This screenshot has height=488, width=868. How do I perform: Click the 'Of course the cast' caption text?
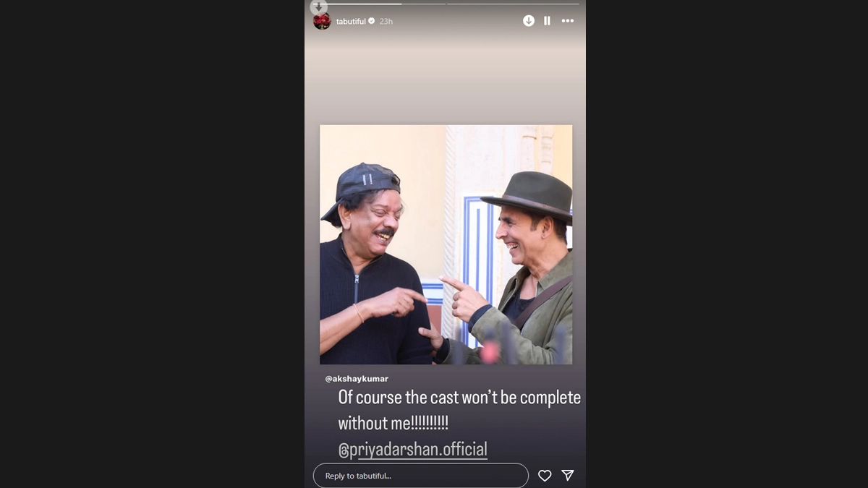pyautogui.click(x=459, y=398)
